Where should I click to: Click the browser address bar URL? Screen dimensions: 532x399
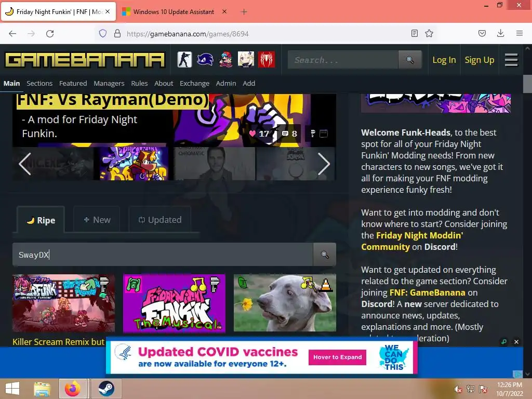187,34
